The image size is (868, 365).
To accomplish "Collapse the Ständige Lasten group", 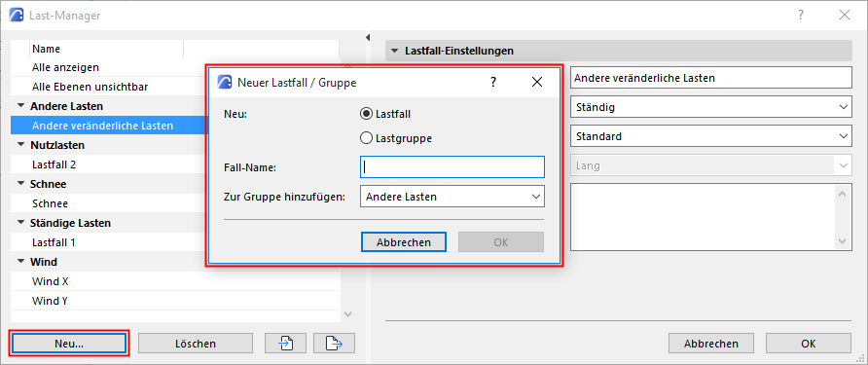I will click(x=21, y=223).
